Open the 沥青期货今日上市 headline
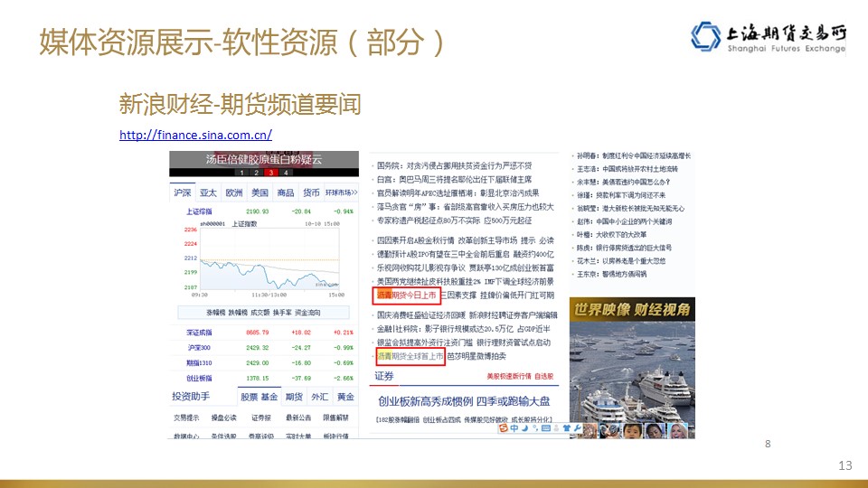This screenshot has width=868, height=488. (x=406, y=296)
